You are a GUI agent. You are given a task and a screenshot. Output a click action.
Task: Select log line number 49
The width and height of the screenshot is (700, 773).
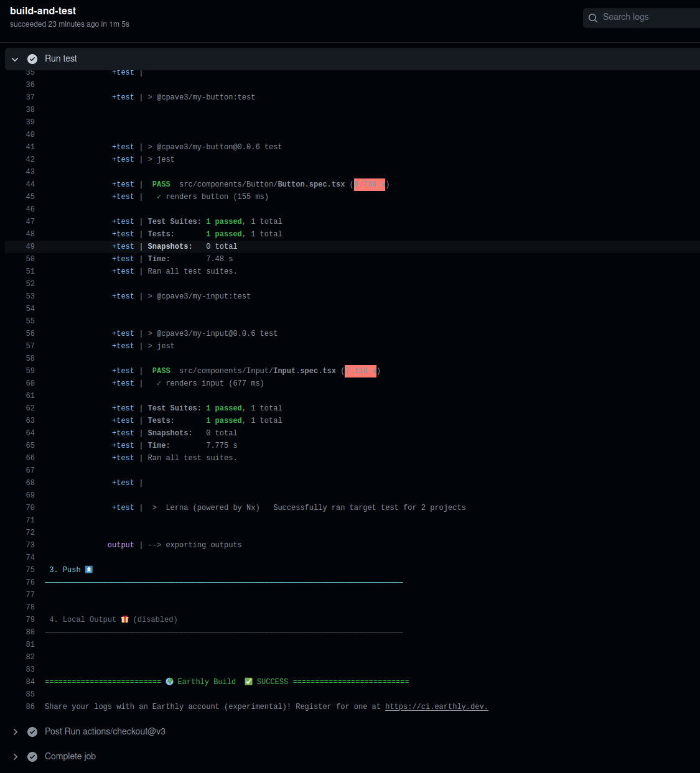point(30,246)
